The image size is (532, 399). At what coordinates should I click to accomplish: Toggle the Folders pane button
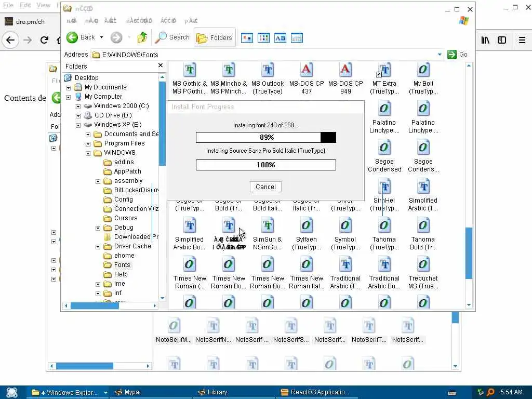(215, 37)
